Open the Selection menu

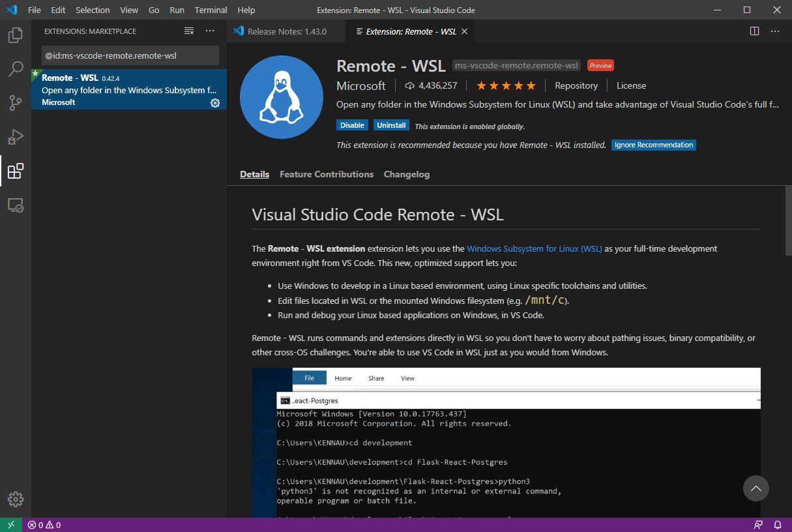[x=93, y=10]
